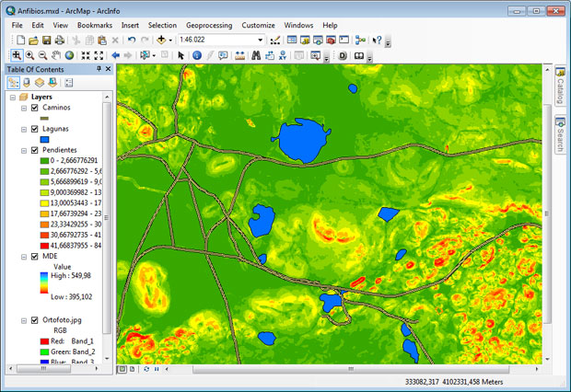
Task: Uncheck the Pendientes layer
Action: 35,150
